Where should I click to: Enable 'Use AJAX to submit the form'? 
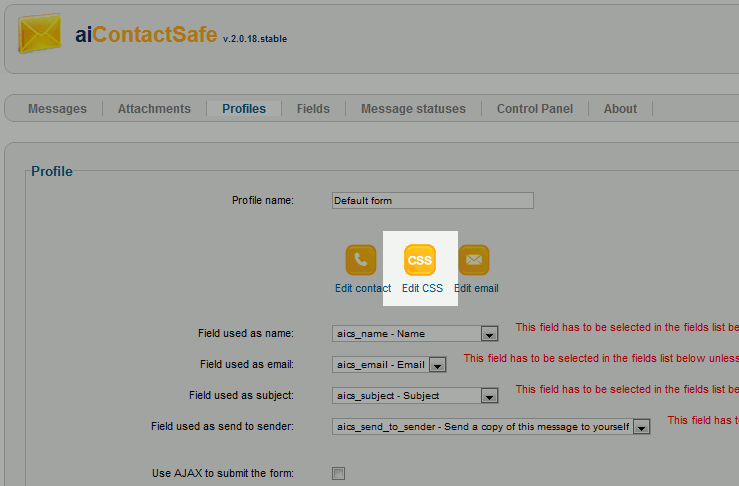(x=338, y=473)
